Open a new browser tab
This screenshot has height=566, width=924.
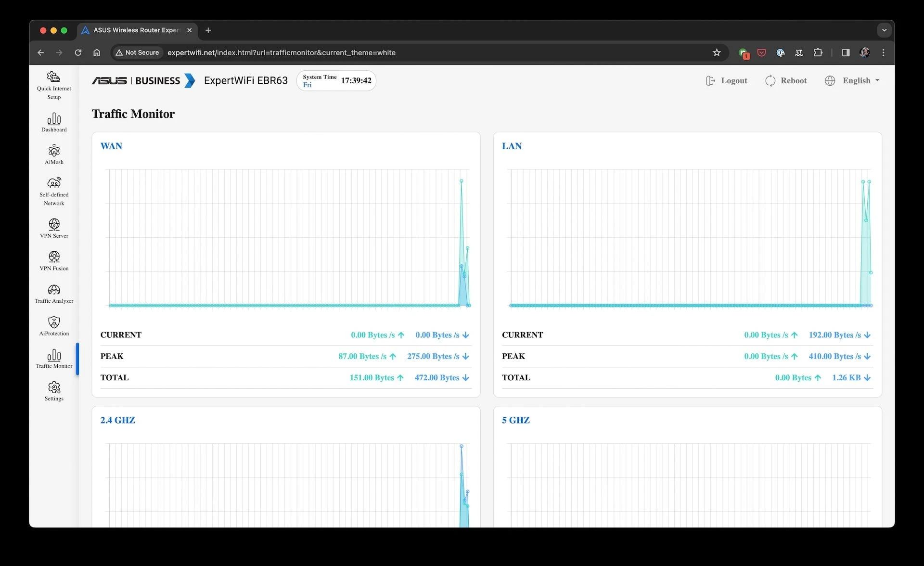tap(208, 30)
